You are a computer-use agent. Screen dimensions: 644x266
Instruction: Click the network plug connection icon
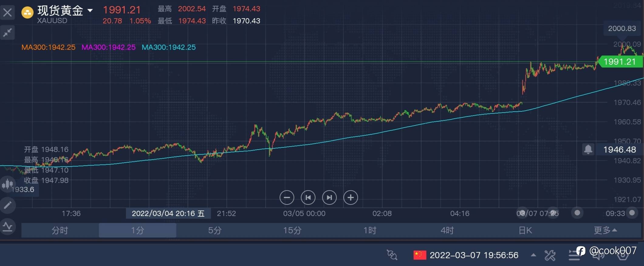tap(392, 255)
